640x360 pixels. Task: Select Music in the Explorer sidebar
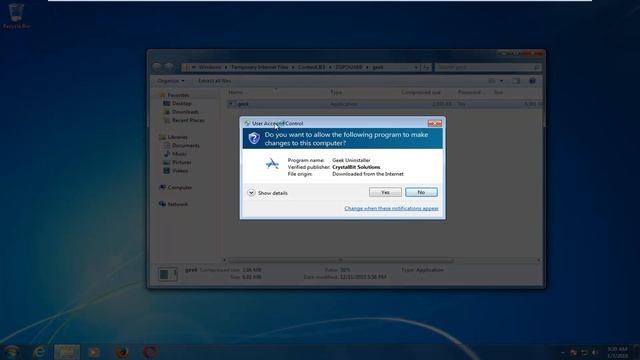pos(176,154)
